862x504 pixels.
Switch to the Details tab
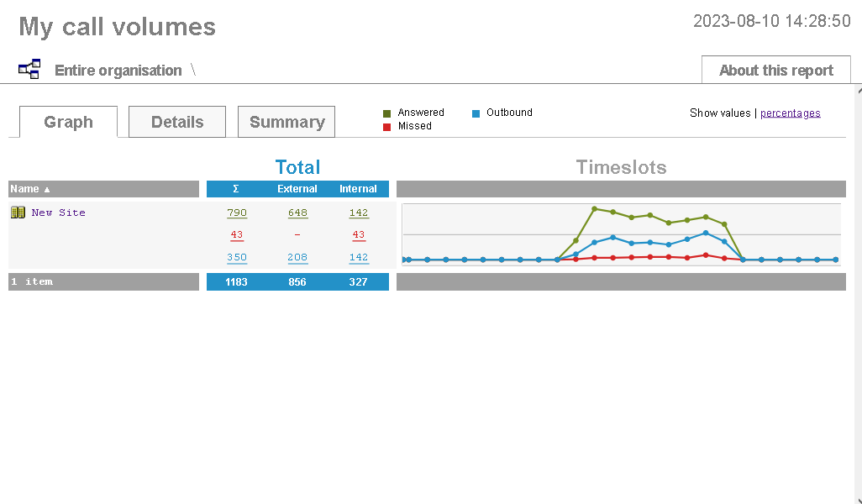click(176, 121)
